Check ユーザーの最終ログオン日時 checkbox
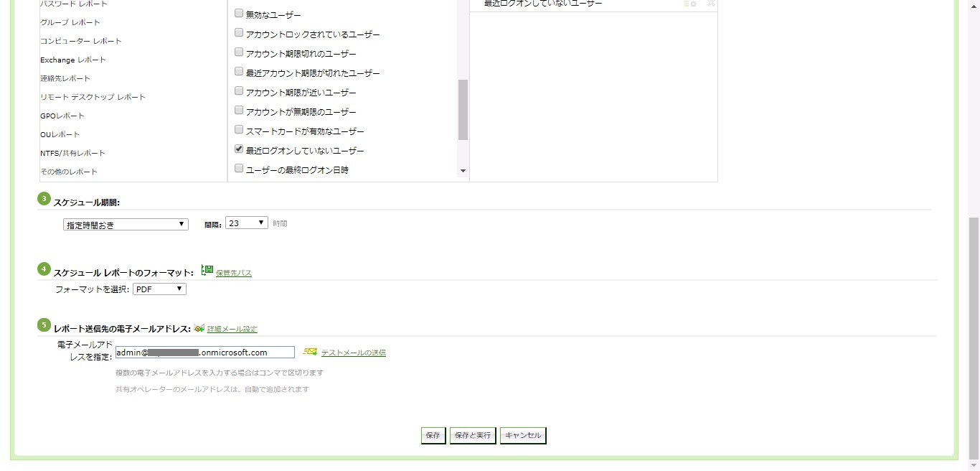Image resolution: width=980 pixels, height=471 pixels. tap(239, 169)
